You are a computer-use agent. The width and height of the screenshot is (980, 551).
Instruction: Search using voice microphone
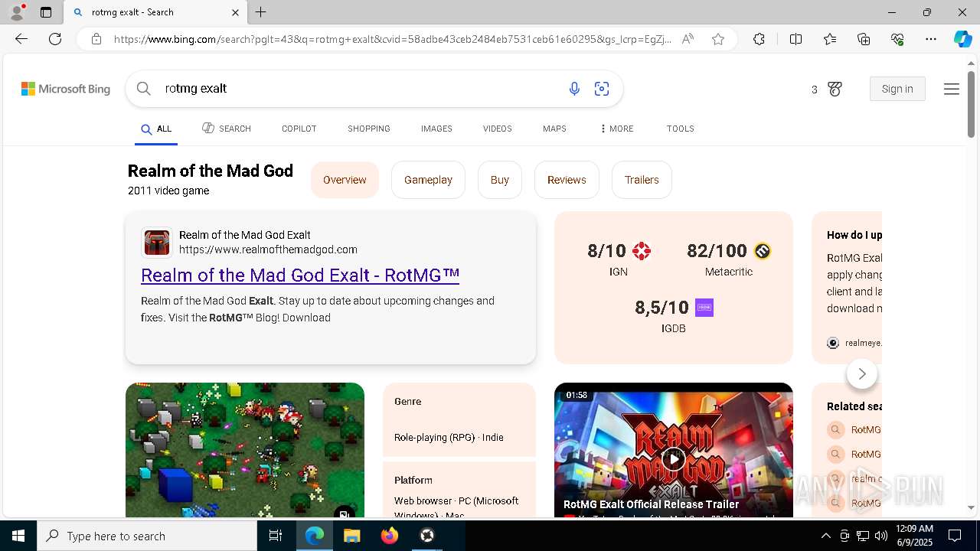pos(574,89)
